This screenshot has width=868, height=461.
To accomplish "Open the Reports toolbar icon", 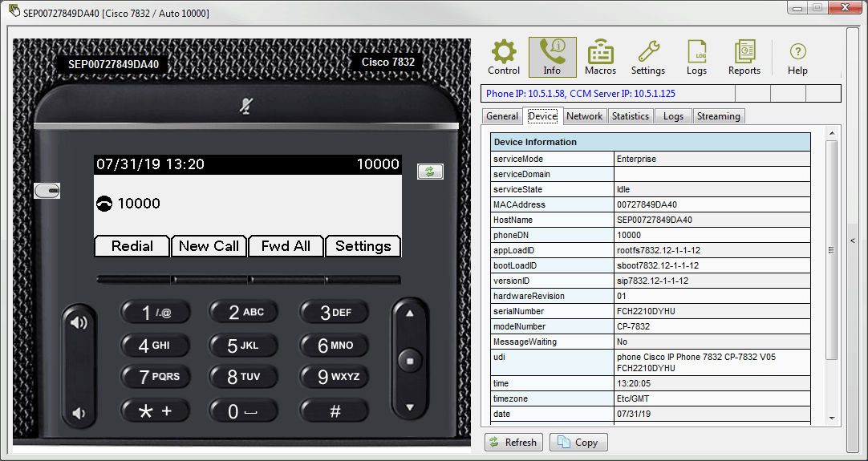I will pyautogui.click(x=744, y=57).
